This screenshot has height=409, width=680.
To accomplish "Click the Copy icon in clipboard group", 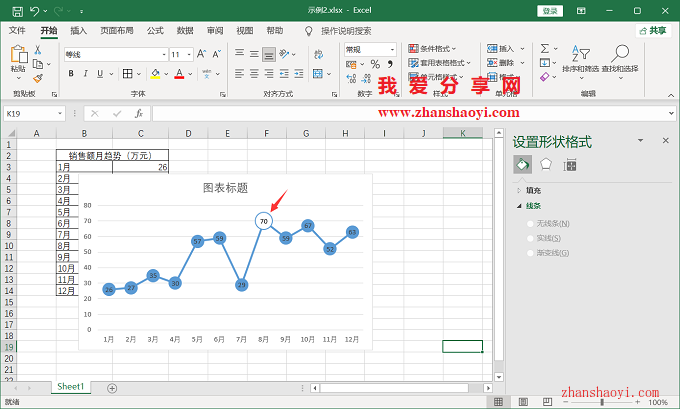I will coord(38,64).
